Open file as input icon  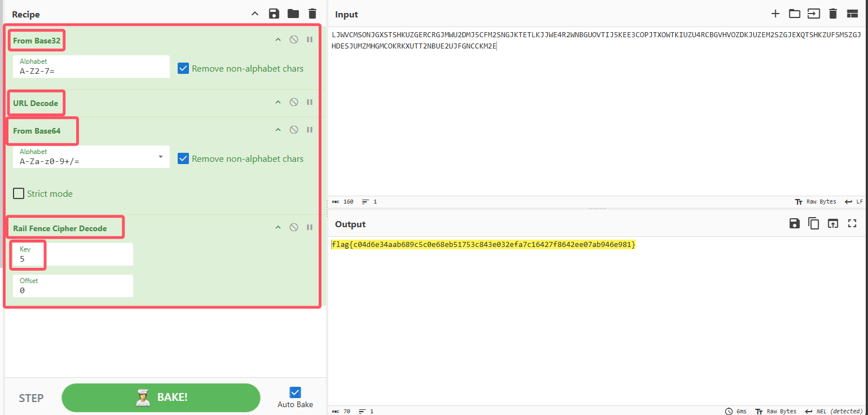tap(813, 14)
